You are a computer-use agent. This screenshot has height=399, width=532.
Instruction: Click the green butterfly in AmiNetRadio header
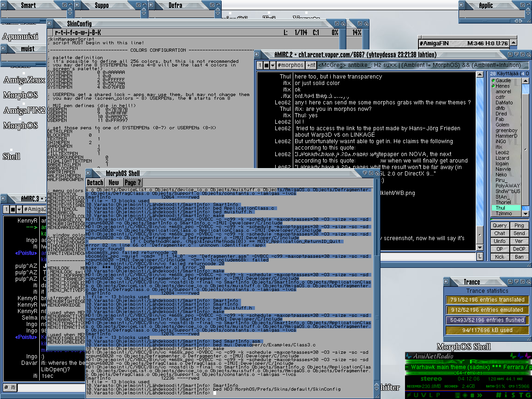(x=514, y=356)
